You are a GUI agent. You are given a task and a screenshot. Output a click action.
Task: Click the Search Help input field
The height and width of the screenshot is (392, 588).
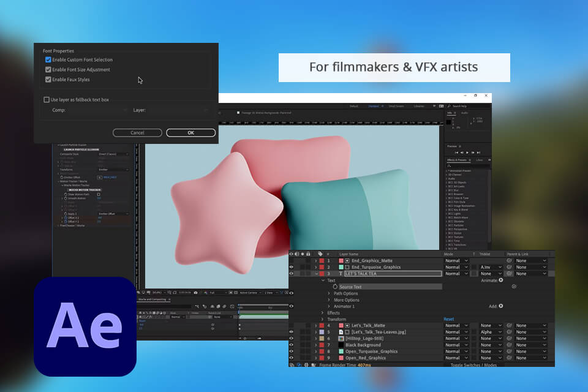point(470,106)
